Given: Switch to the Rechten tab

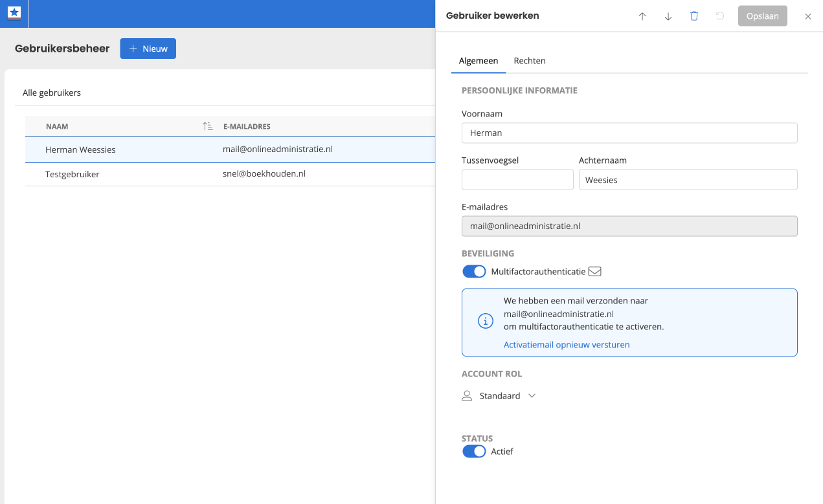Looking at the screenshot, I should point(529,61).
